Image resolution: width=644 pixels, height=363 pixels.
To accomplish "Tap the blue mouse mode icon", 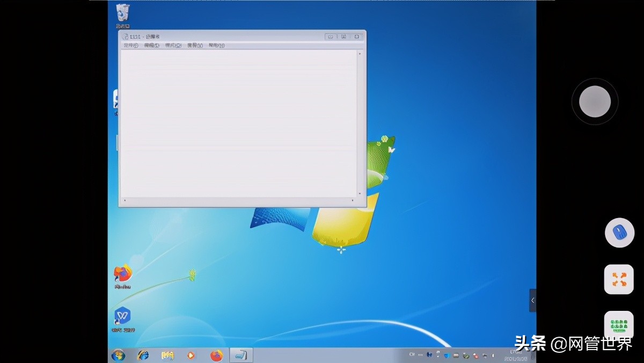I will coord(619,233).
